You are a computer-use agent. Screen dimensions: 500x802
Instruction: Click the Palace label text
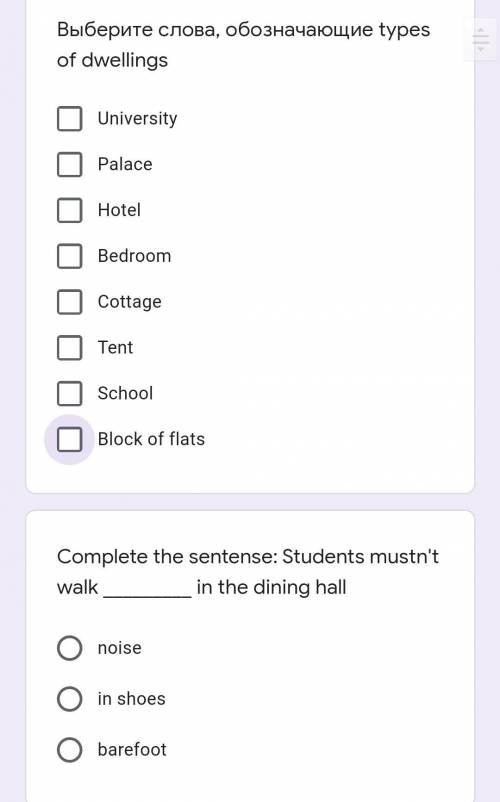[125, 164]
